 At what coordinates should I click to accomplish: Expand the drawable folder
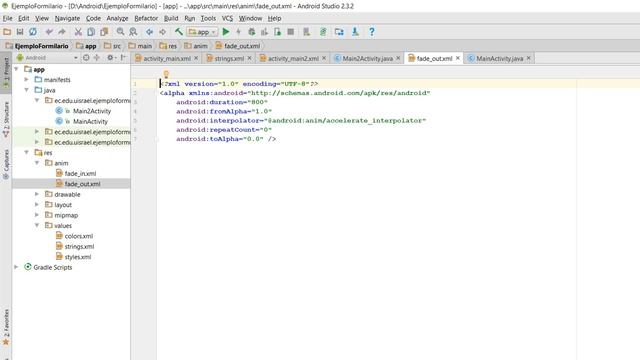tap(37, 194)
